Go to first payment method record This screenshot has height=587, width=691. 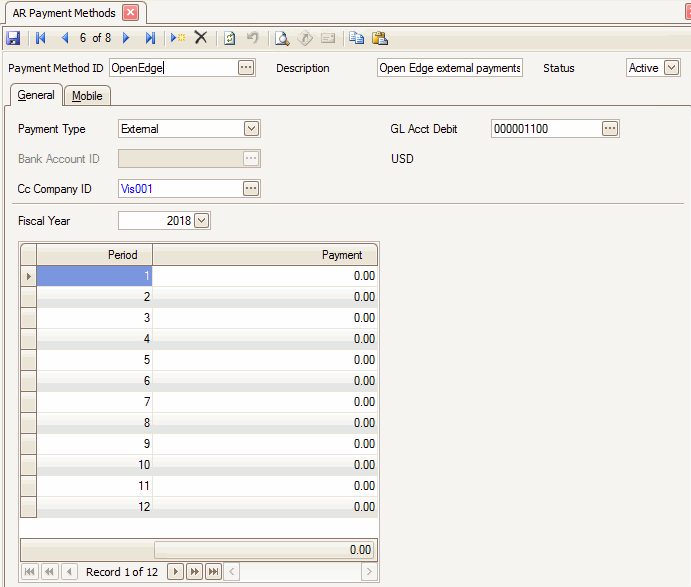[x=41, y=38]
